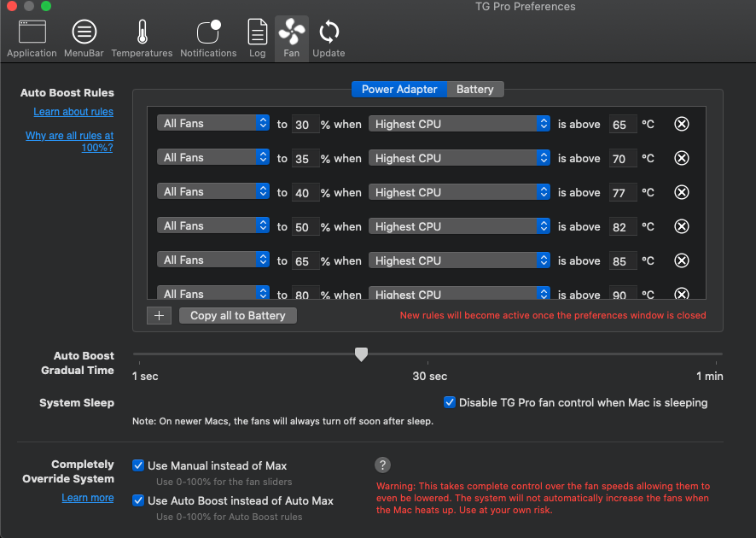Click fan percent field showing 30

[305, 125]
